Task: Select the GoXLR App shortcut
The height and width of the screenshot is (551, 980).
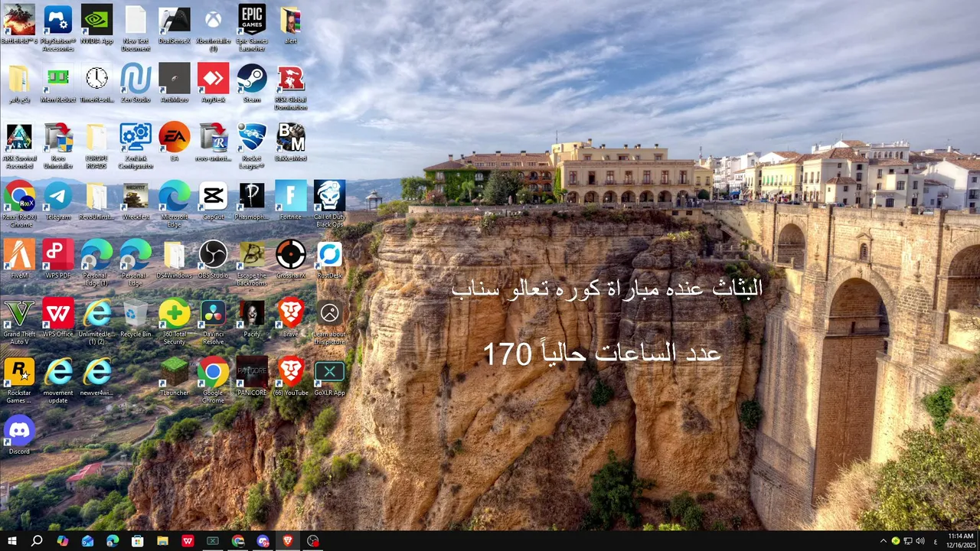Action: 330,379
